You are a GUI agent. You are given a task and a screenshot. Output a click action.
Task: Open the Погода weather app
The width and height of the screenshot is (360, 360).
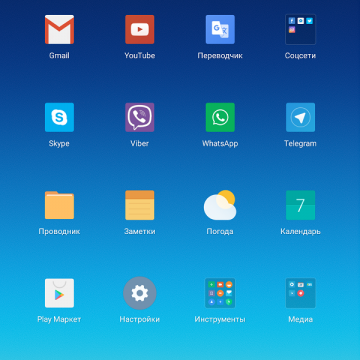[x=220, y=205]
